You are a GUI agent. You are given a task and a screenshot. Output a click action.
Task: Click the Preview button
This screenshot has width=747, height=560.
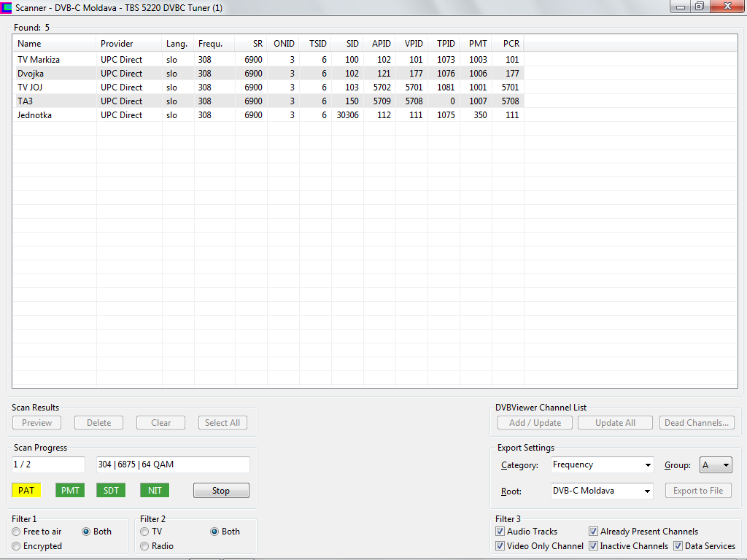(x=36, y=423)
